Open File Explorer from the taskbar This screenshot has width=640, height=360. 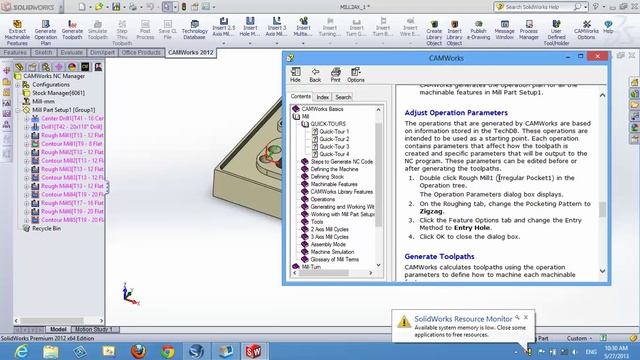(x=51, y=351)
